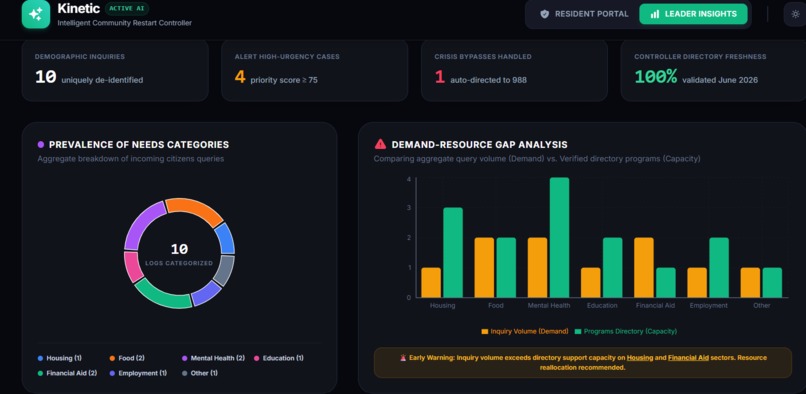Screen dimensions: 806x394
Task: Click the green Housing capacity bar
Action: tap(453, 253)
